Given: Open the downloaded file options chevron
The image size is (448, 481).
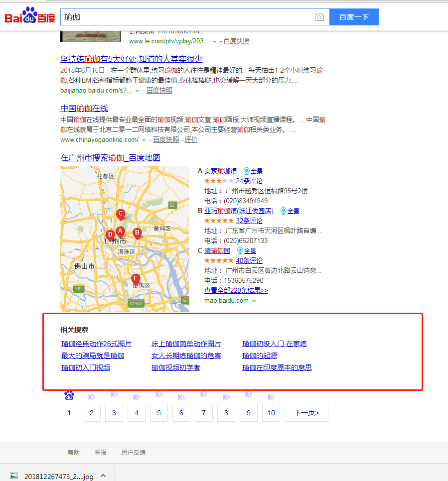Looking at the screenshot, I should coord(103,476).
